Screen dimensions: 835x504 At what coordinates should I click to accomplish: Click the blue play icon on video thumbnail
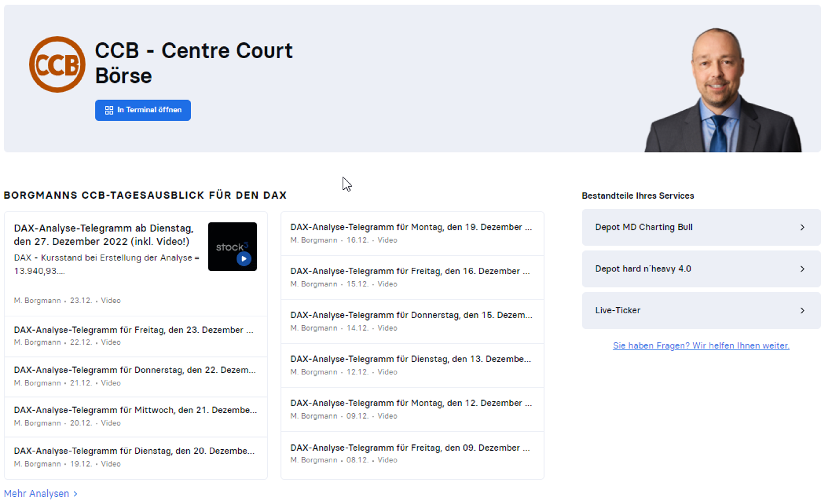click(244, 258)
